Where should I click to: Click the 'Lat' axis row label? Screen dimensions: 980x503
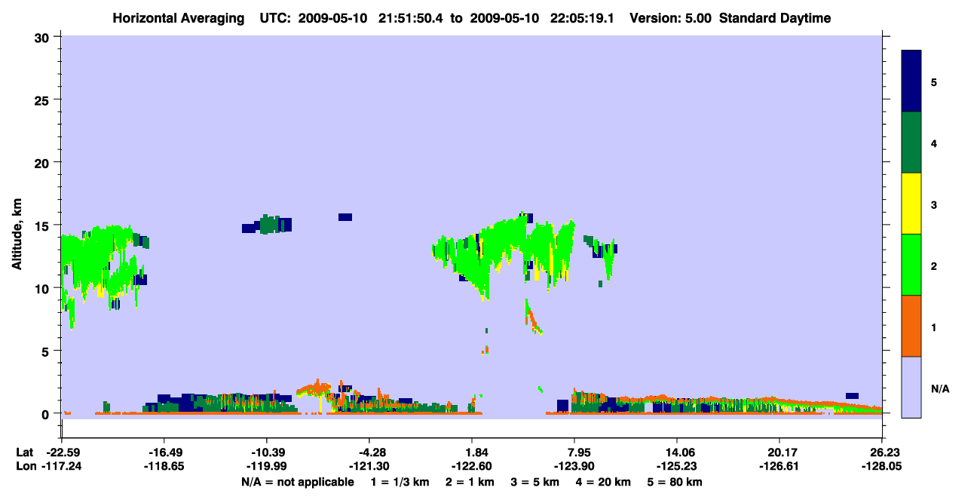click(x=24, y=452)
